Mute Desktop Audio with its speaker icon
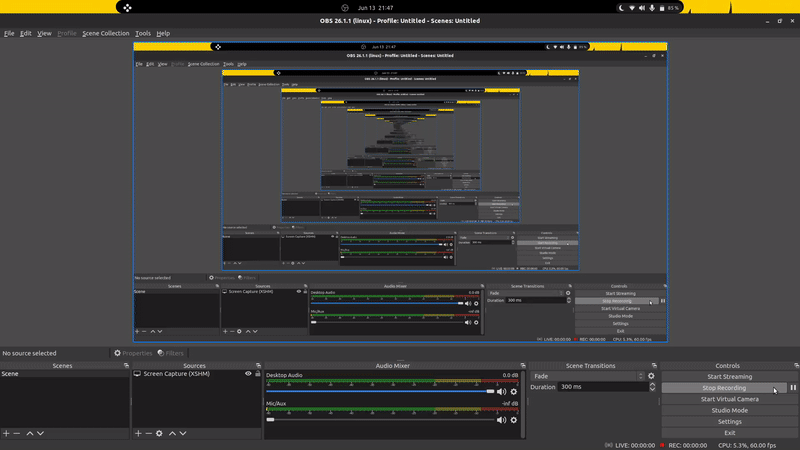The height and width of the screenshot is (450, 800). [x=502, y=392]
